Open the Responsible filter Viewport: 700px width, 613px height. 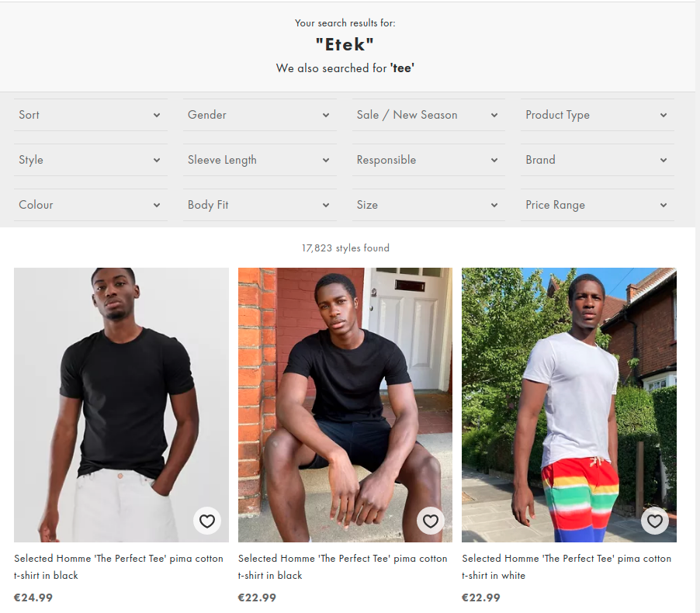pyautogui.click(x=428, y=160)
